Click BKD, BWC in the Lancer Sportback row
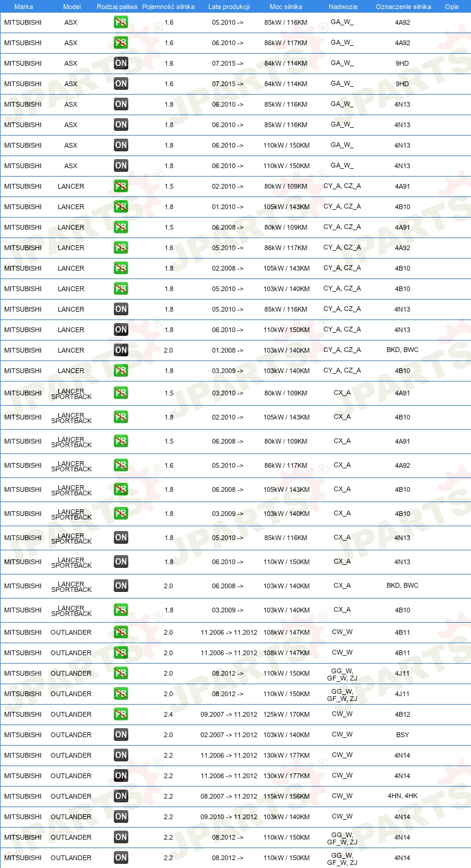This screenshot has width=471, height=868. [x=402, y=586]
